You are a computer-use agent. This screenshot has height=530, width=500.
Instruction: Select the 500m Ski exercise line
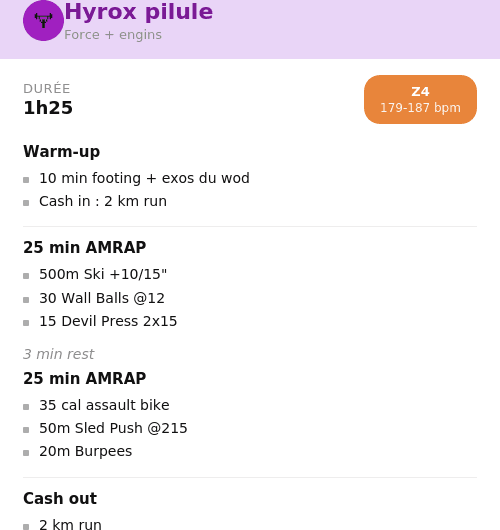coord(103,274)
